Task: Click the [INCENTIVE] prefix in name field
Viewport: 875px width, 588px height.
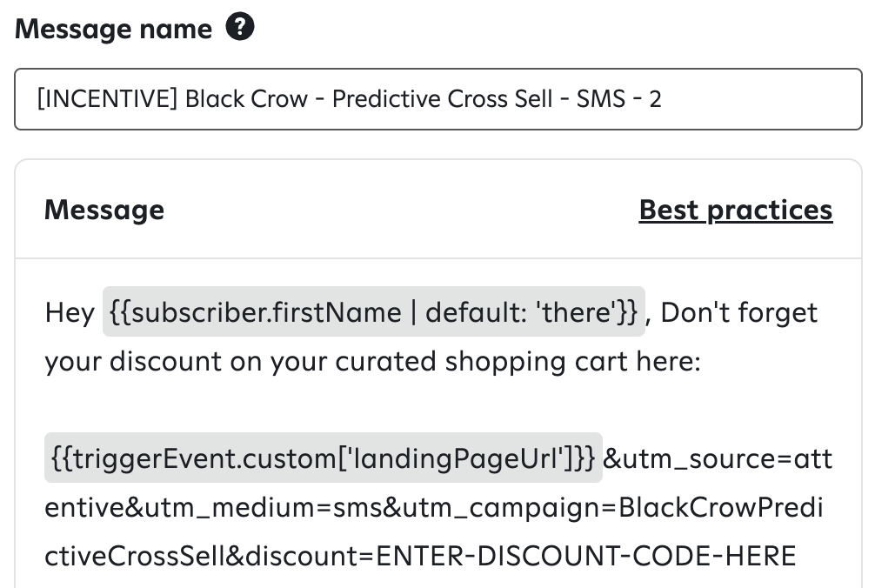Action: tap(107, 99)
